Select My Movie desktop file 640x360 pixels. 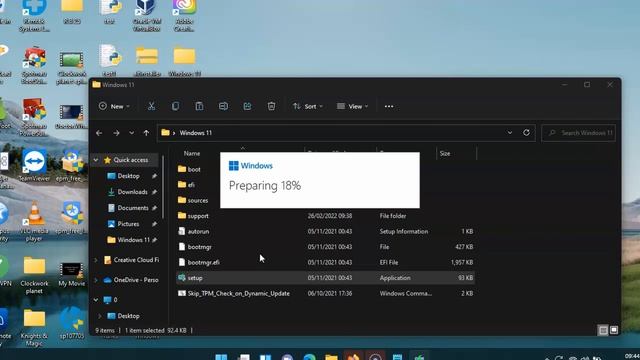(x=72, y=274)
